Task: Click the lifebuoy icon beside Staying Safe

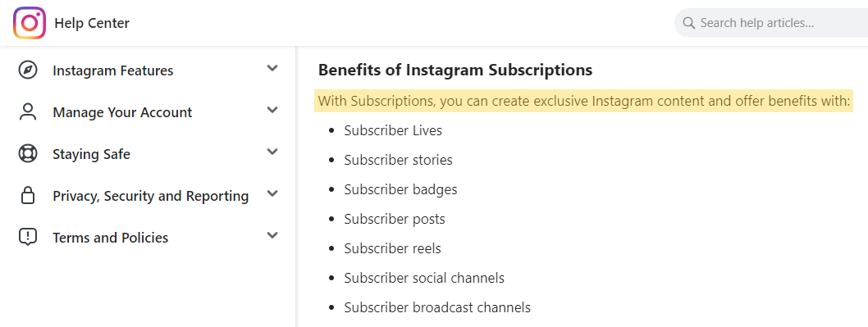Action: (x=28, y=154)
